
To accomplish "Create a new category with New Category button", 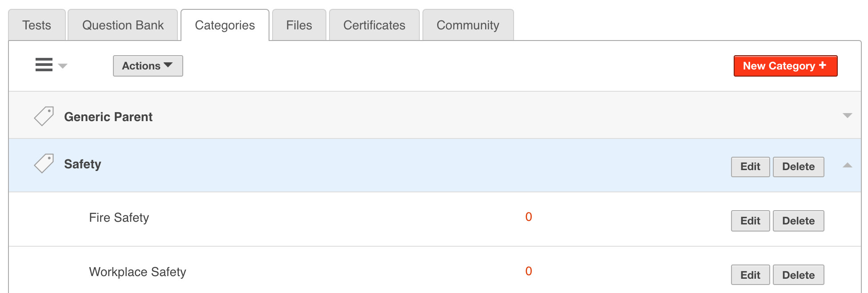I will pyautogui.click(x=785, y=66).
